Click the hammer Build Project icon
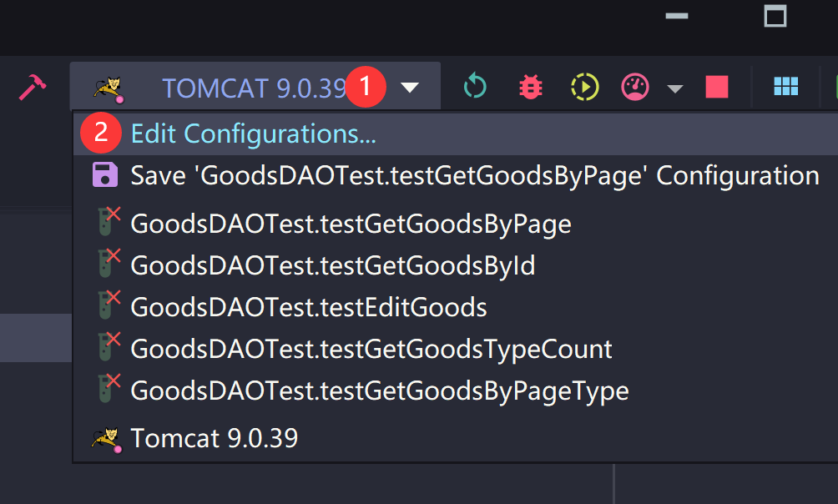 [x=33, y=87]
